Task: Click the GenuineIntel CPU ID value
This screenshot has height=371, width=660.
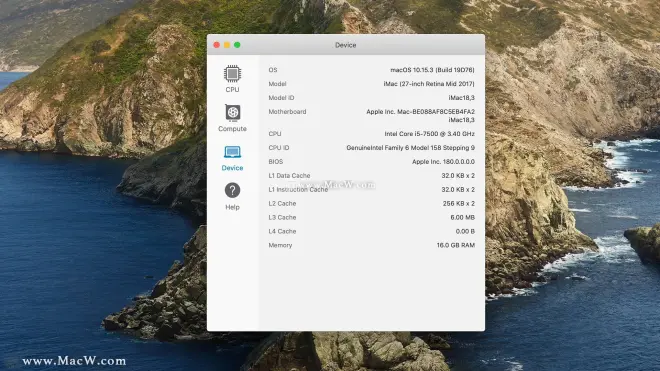Action: [x=410, y=148]
